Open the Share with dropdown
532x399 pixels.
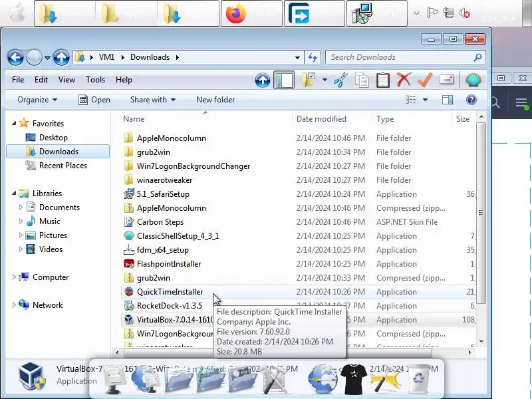coord(153,100)
